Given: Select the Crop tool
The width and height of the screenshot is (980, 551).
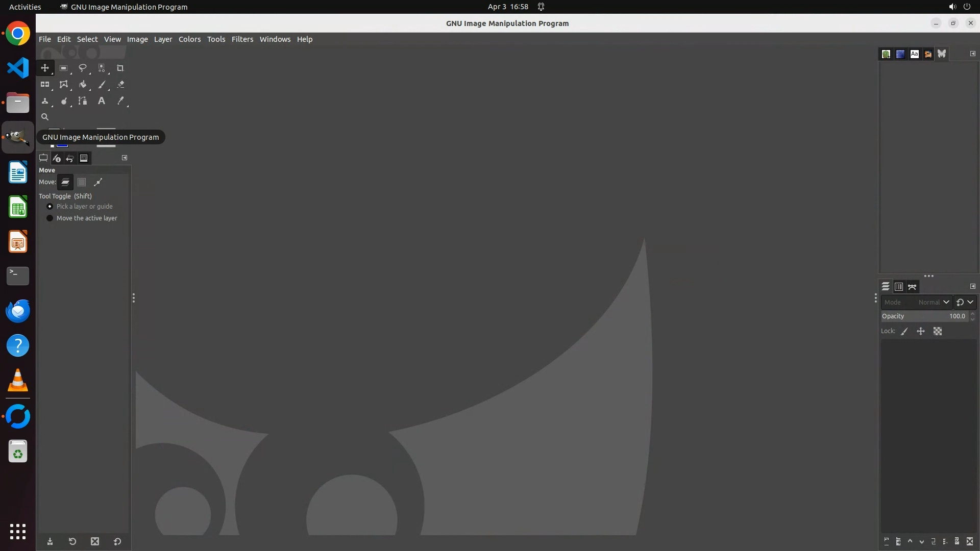Looking at the screenshot, I should click(x=120, y=68).
